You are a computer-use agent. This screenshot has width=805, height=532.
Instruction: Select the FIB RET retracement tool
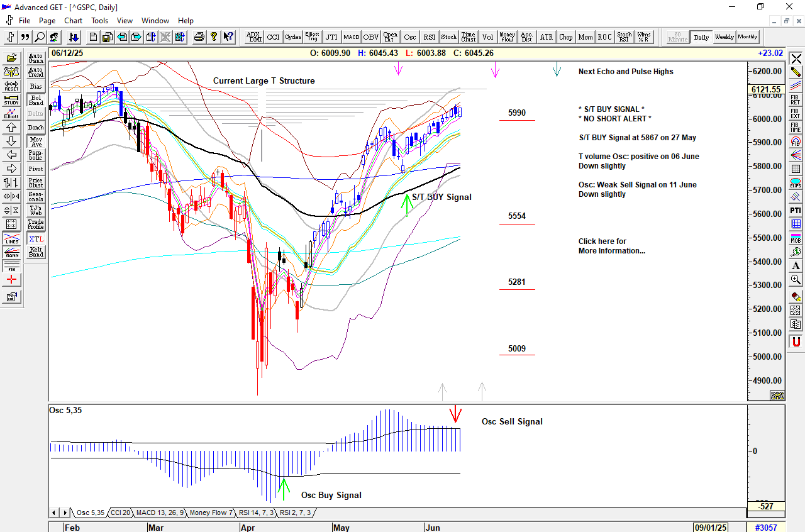(796, 99)
